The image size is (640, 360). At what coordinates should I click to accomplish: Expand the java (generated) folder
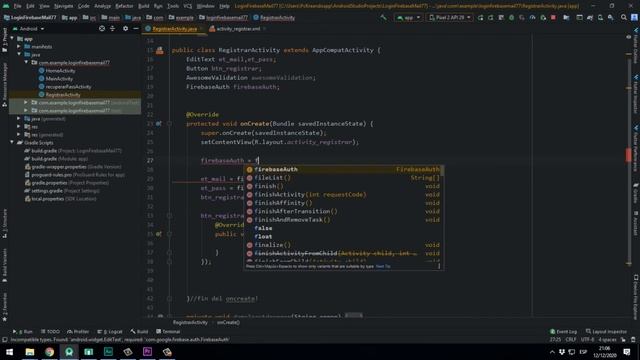tap(19, 118)
